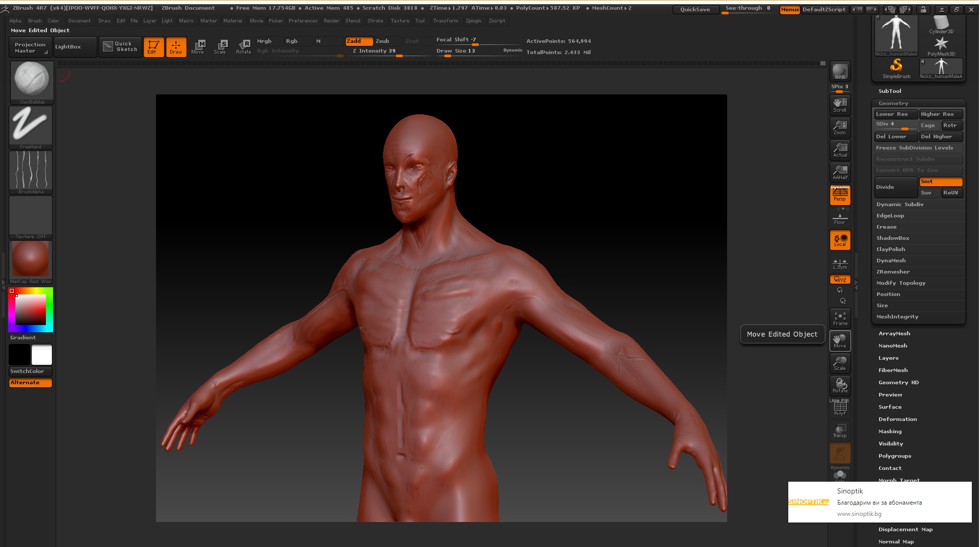The image size is (980, 547).
Task: Expand Dynamic Subdiv subsection
Action: tap(900, 205)
